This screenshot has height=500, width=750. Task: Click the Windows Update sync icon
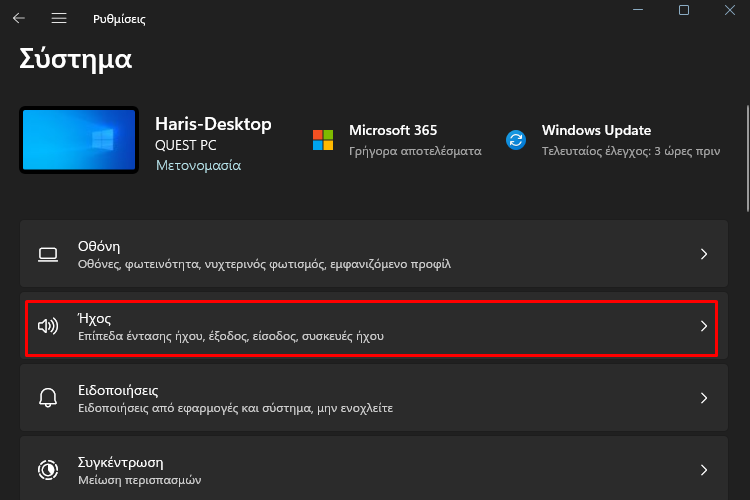tap(516, 140)
